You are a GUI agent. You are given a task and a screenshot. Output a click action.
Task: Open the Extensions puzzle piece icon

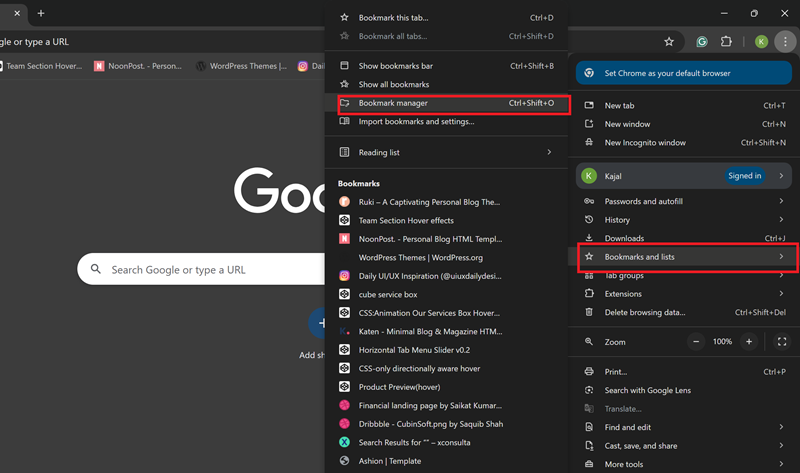[x=726, y=42]
